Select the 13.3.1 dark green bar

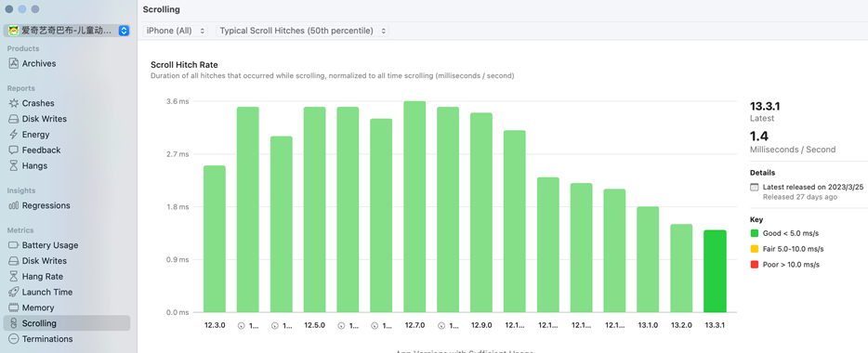point(715,271)
